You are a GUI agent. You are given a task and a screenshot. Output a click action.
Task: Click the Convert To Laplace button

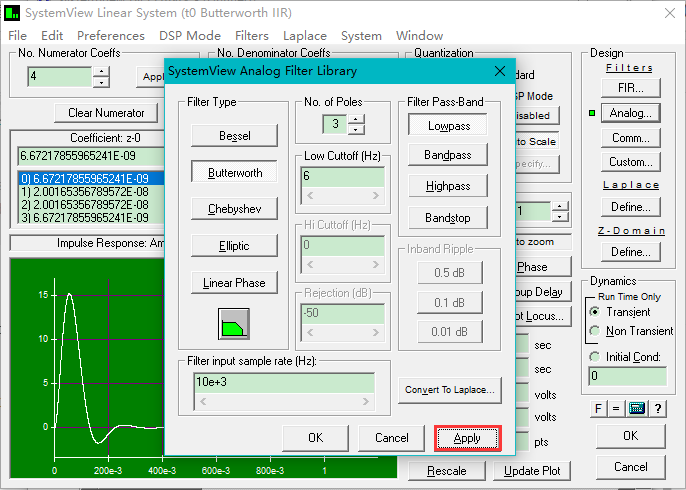coord(450,390)
